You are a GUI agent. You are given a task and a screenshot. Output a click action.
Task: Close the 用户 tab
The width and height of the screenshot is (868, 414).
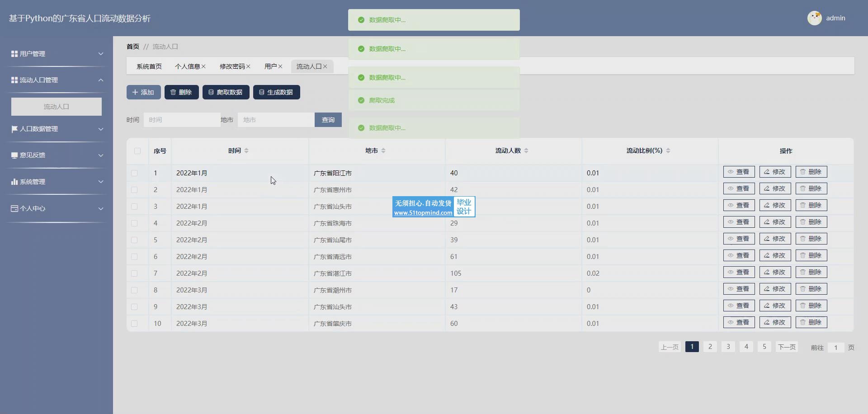(280, 66)
